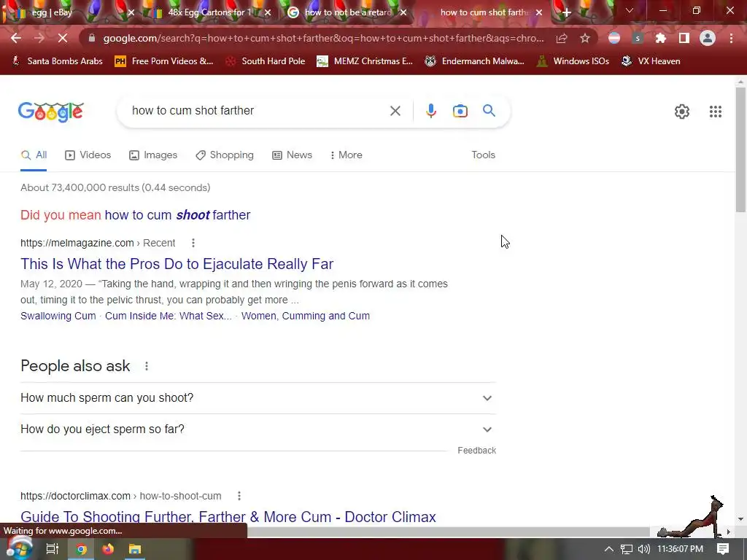Close the '48x Egg Cartons' tab
This screenshot has height=560, width=747.
coord(268,13)
